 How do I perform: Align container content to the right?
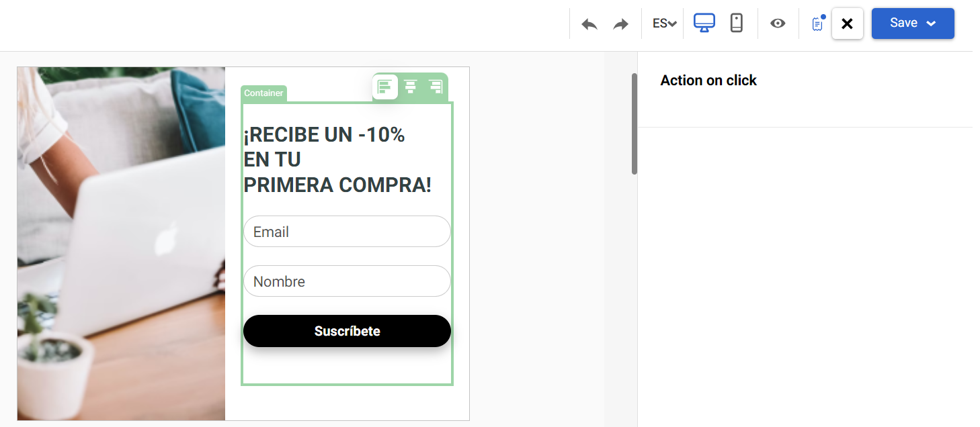(436, 87)
